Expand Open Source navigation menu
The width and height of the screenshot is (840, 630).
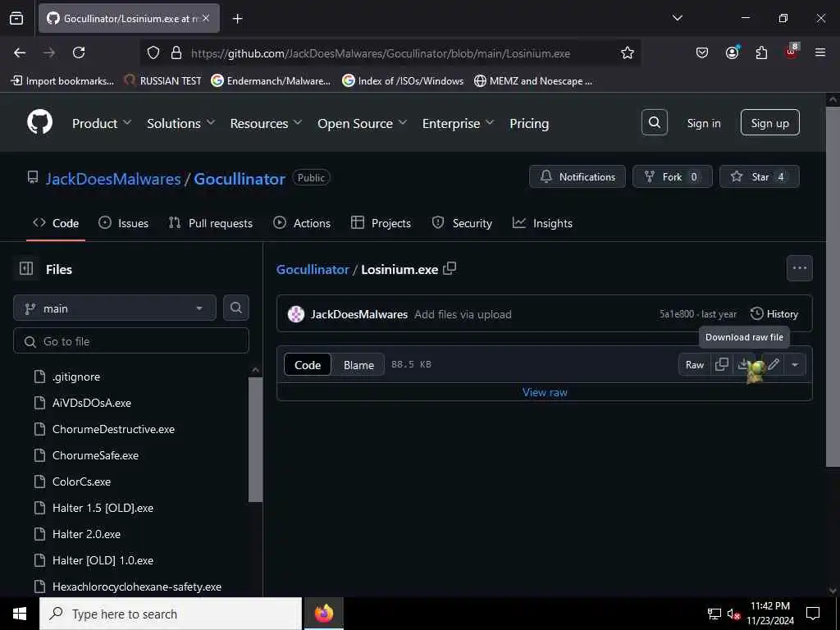point(362,123)
